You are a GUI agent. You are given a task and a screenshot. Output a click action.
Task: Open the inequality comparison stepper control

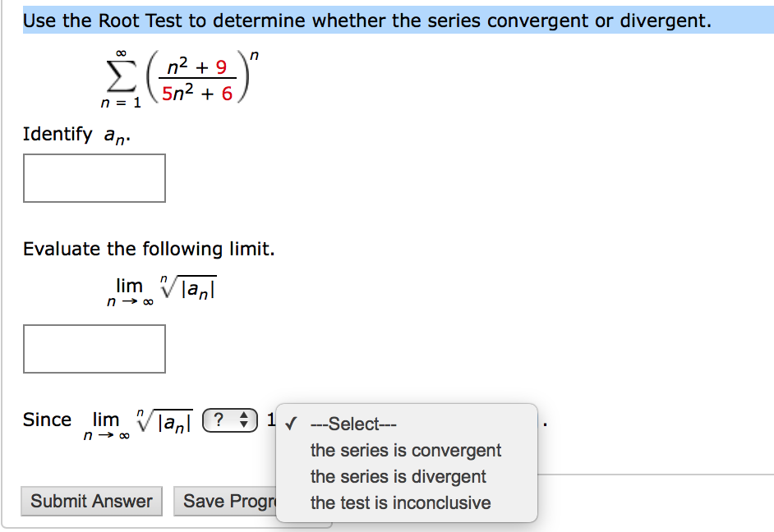click(230, 420)
